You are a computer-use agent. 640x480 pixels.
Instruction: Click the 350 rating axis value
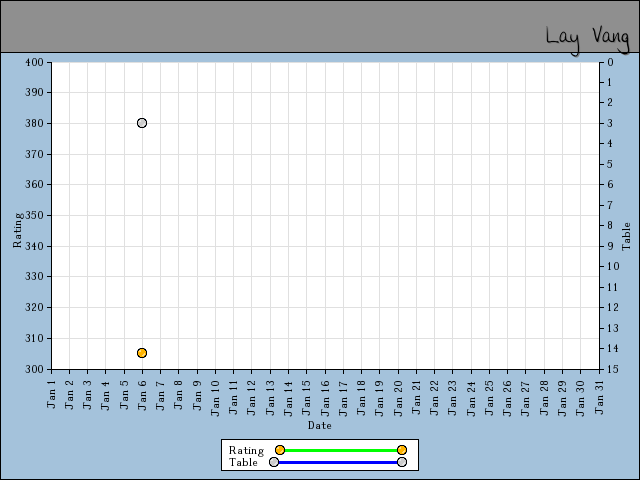34,215
